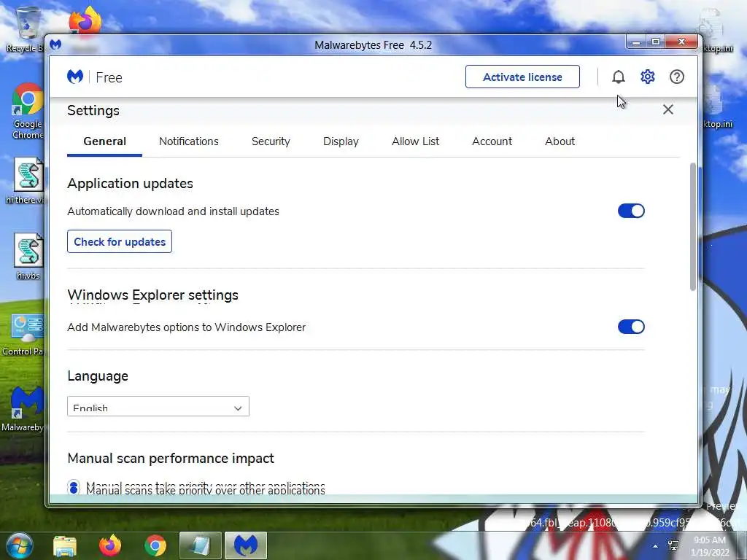Open the notifications bell icon
Image resolution: width=747 pixels, height=560 pixels.
(619, 77)
